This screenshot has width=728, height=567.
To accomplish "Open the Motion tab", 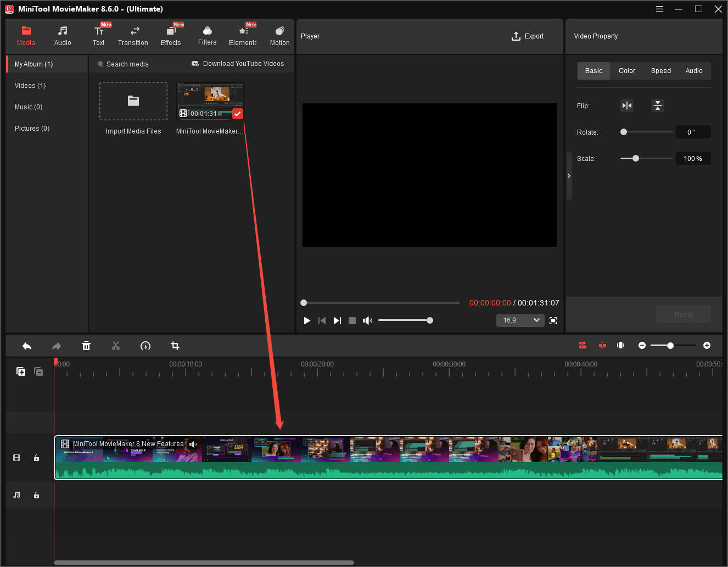I will click(279, 36).
